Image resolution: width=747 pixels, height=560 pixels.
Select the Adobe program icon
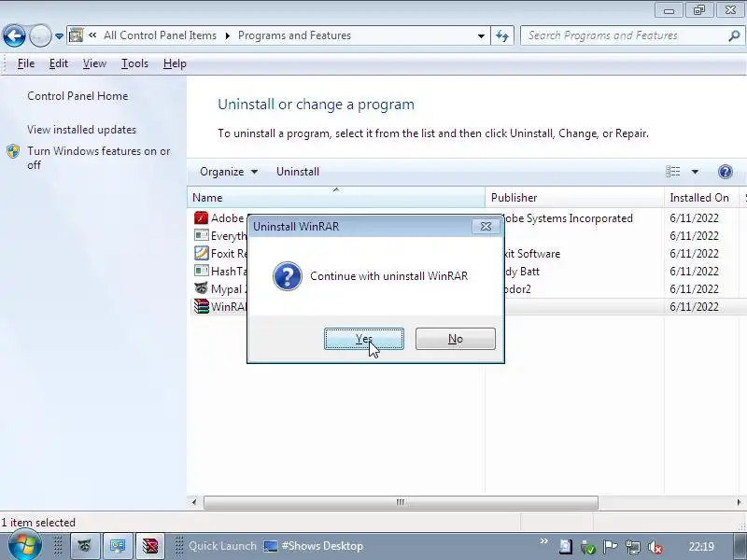(x=201, y=218)
